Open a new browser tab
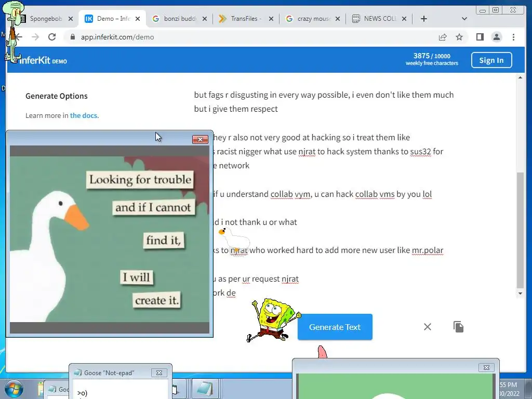This screenshot has height=399, width=532. coord(424,19)
